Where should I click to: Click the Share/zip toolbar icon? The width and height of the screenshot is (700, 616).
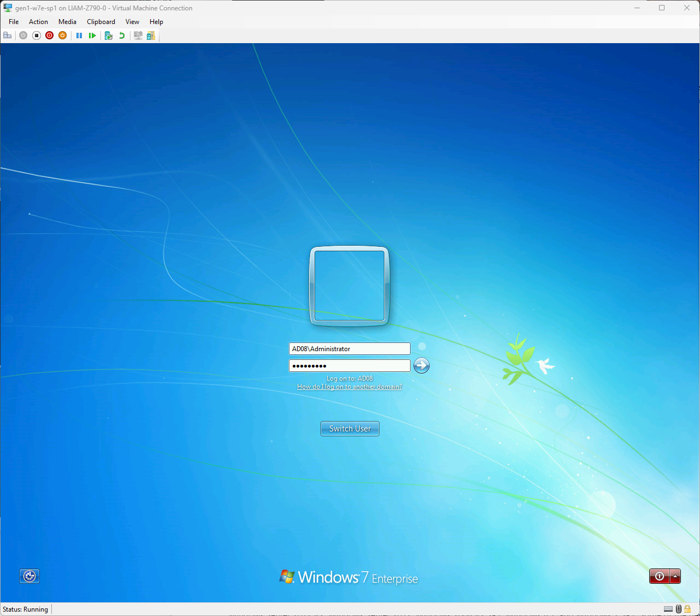(151, 35)
